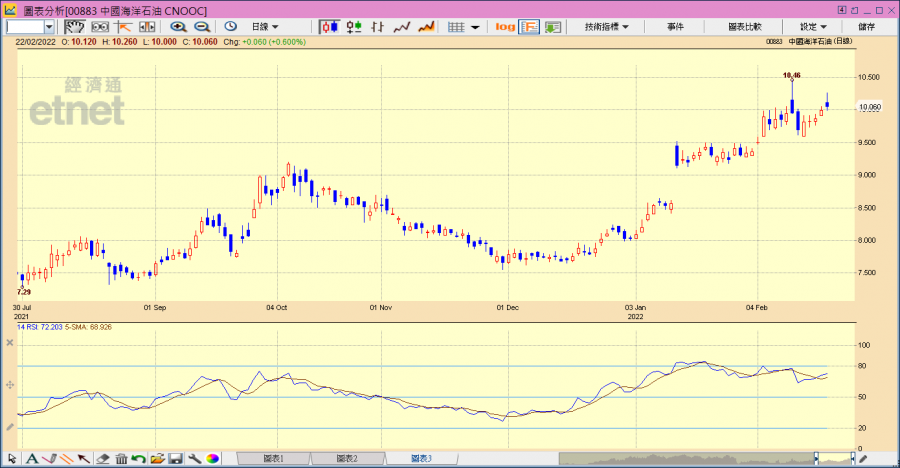Click the 儲存 save button
Viewport: 900px width, 468px height.
[866, 27]
